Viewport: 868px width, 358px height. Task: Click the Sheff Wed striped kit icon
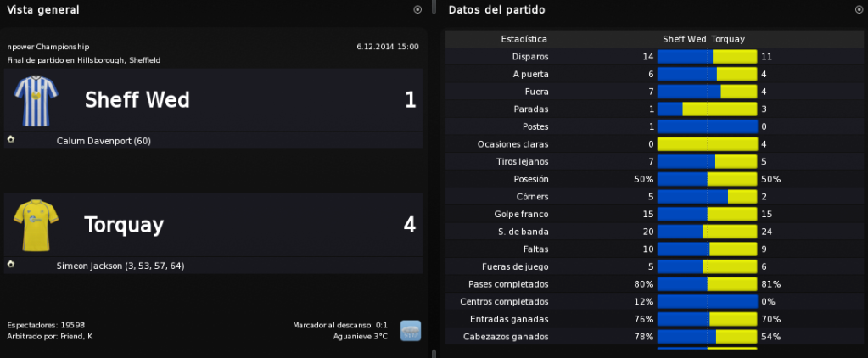pyautogui.click(x=36, y=101)
